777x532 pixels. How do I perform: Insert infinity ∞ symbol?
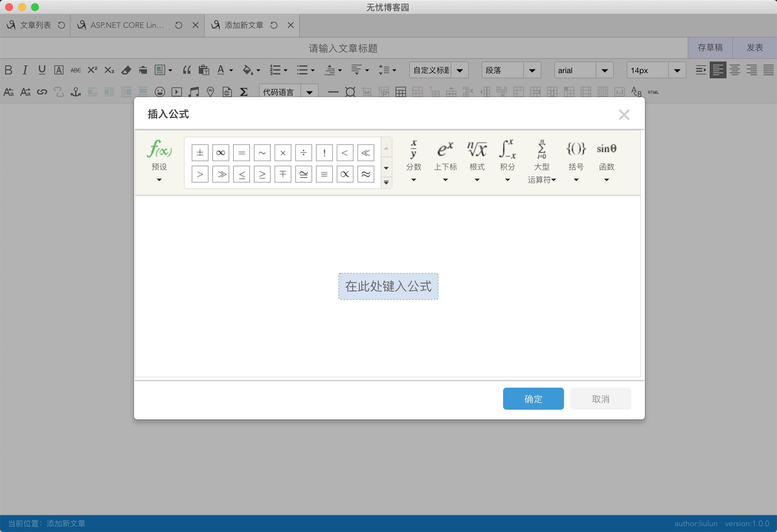click(x=221, y=153)
